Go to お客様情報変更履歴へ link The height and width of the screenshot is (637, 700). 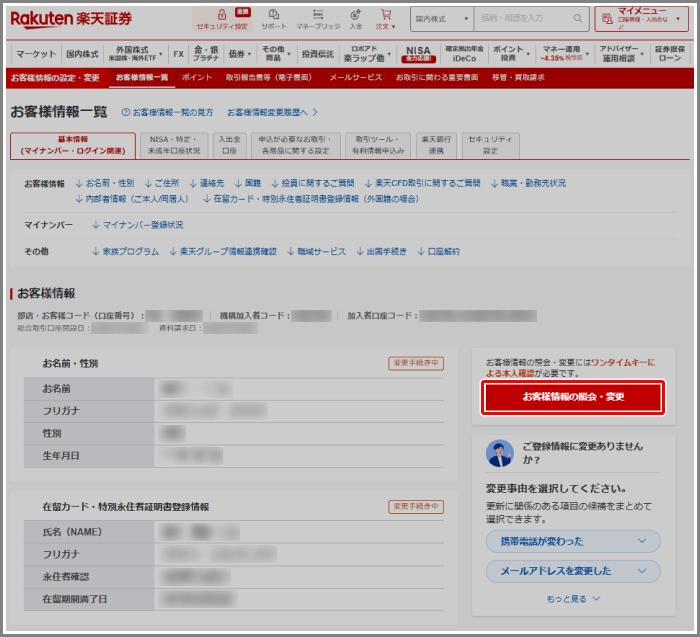272,112
